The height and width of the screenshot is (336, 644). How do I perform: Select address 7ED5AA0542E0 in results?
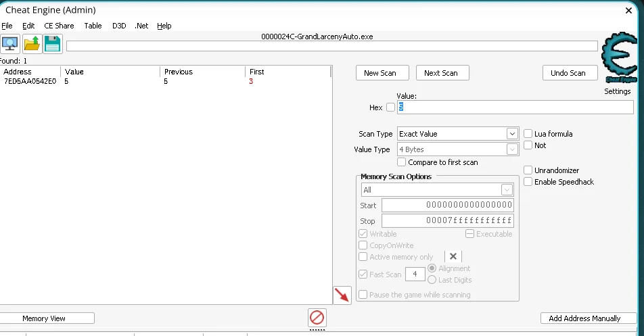tap(30, 81)
